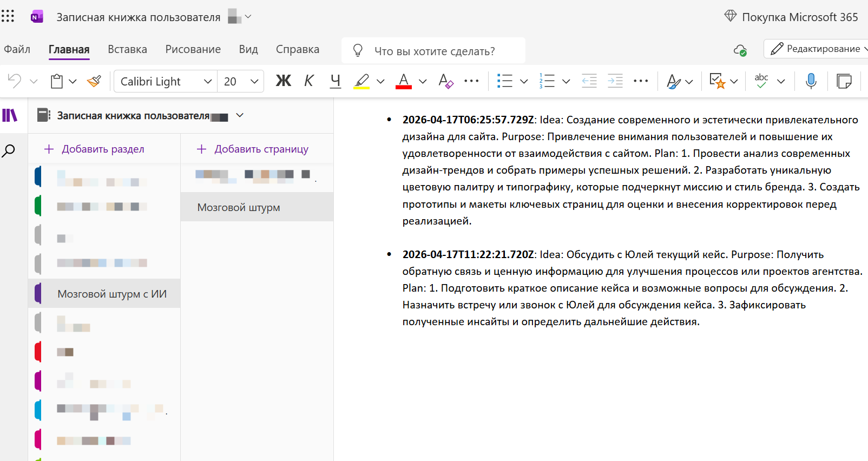Image resolution: width=868 pixels, height=461 pixels.
Task: Increase indent of paragraph
Action: click(615, 81)
